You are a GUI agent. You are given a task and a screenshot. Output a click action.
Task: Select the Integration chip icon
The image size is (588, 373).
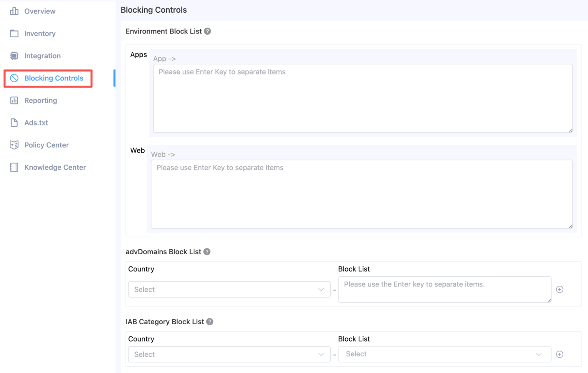14,56
